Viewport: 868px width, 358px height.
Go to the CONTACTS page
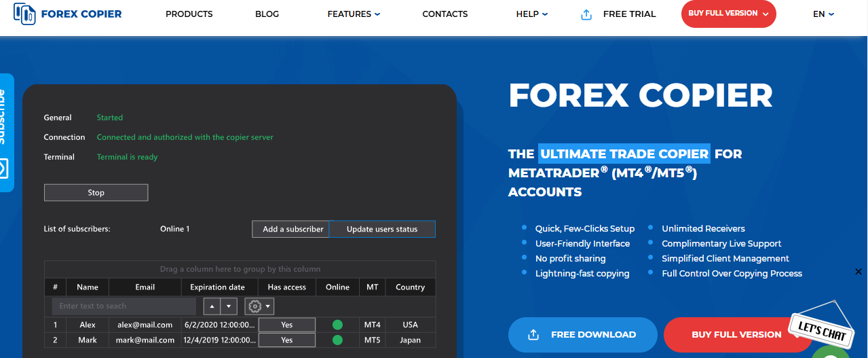point(445,14)
